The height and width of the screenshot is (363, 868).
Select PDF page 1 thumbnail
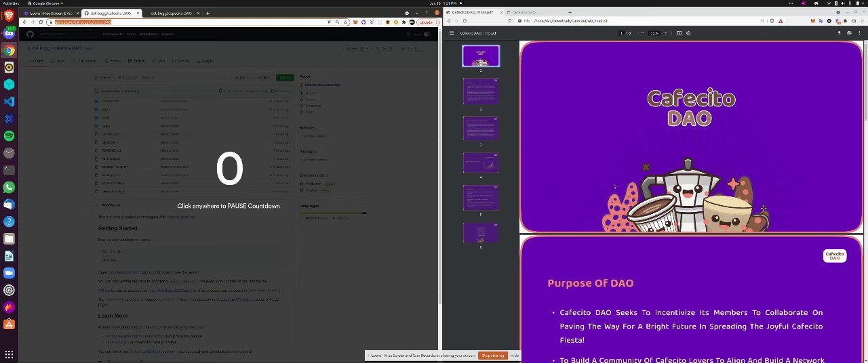coord(481,56)
